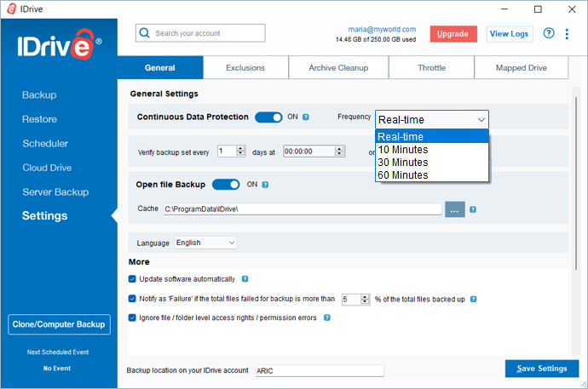This screenshot has width=588, height=389.
Task: Click the Save Settings button
Action: point(542,369)
